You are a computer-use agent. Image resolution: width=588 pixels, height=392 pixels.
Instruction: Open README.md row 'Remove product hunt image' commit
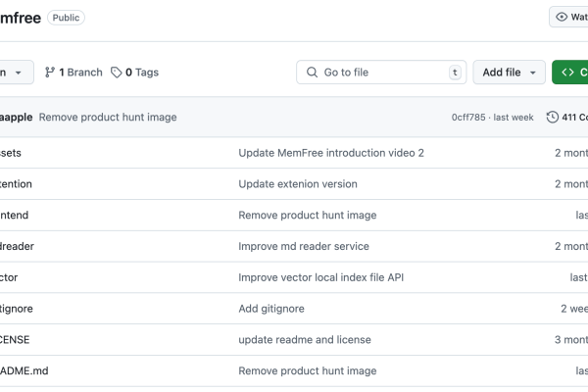pyautogui.click(x=308, y=370)
